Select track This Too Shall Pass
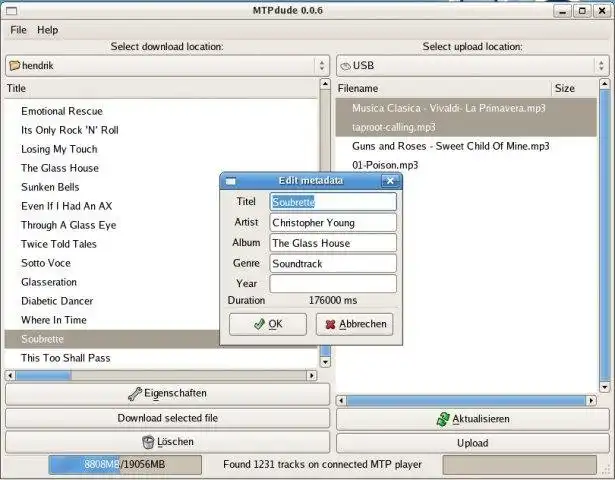This screenshot has height=480, width=615. [x=66, y=358]
